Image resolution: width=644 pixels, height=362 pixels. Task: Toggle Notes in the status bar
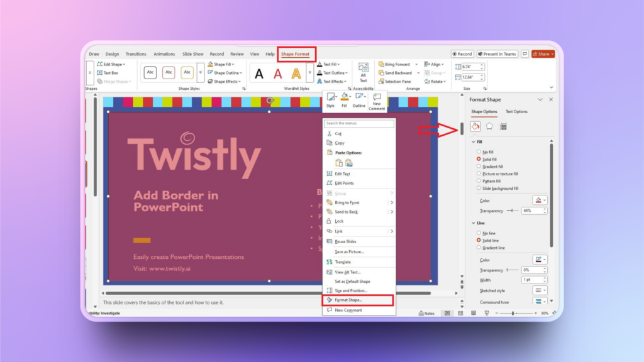coord(426,313)
